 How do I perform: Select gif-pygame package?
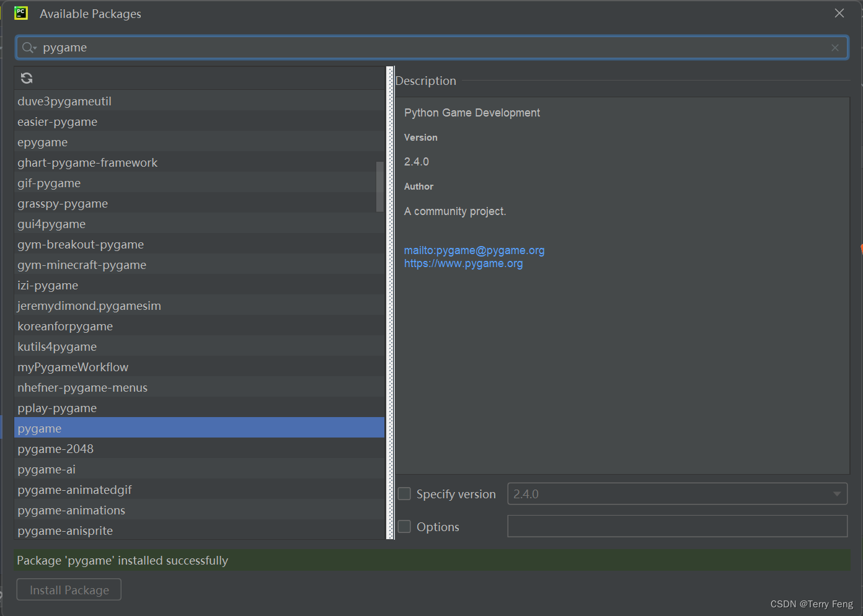199,183
